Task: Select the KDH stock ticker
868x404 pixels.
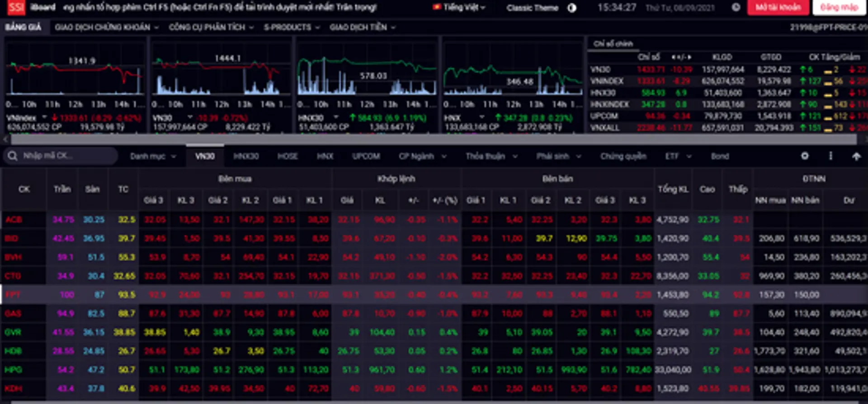Action: [13, 388]
